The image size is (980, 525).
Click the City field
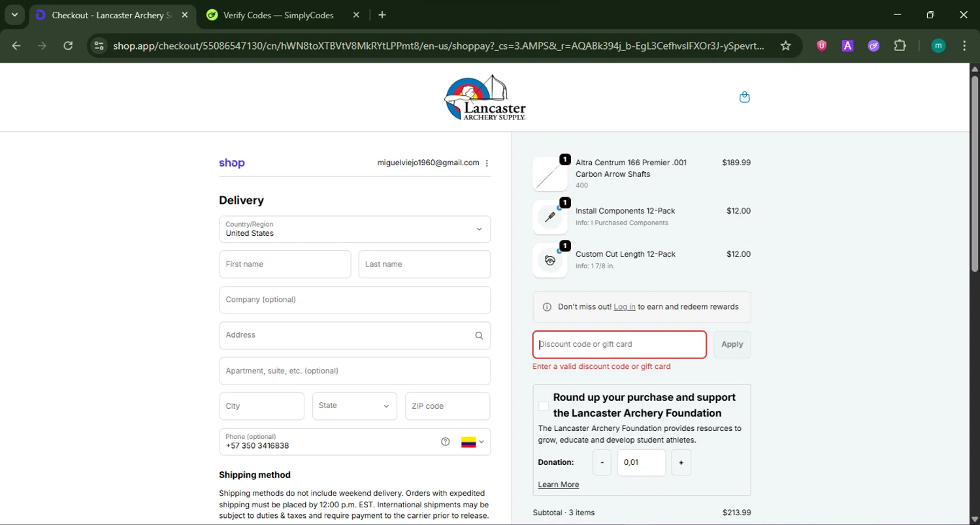coord(262,406)
